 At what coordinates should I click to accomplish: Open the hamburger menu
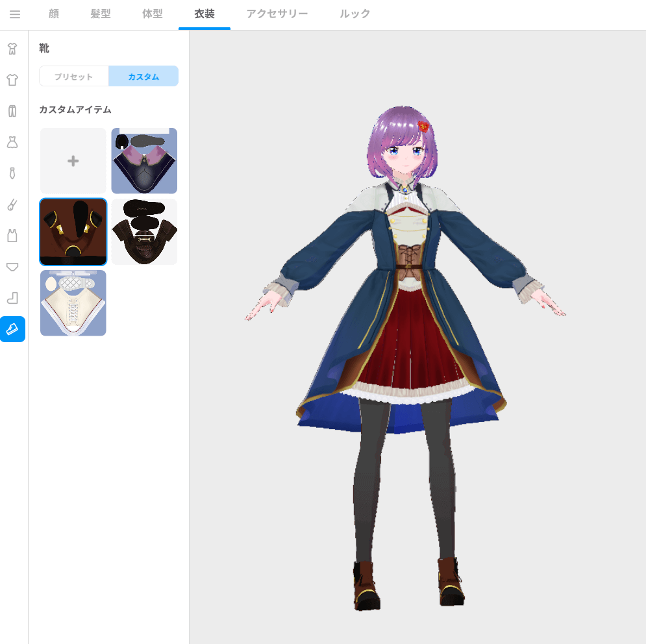15,14
